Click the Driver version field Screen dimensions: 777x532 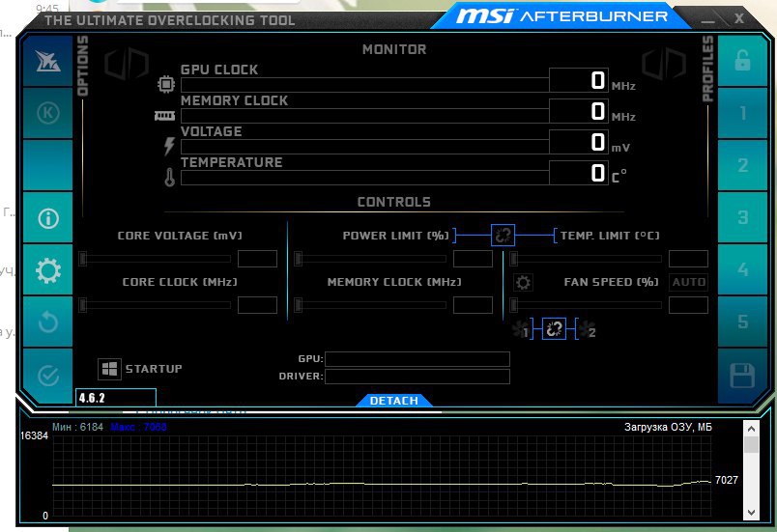point(417,377)
